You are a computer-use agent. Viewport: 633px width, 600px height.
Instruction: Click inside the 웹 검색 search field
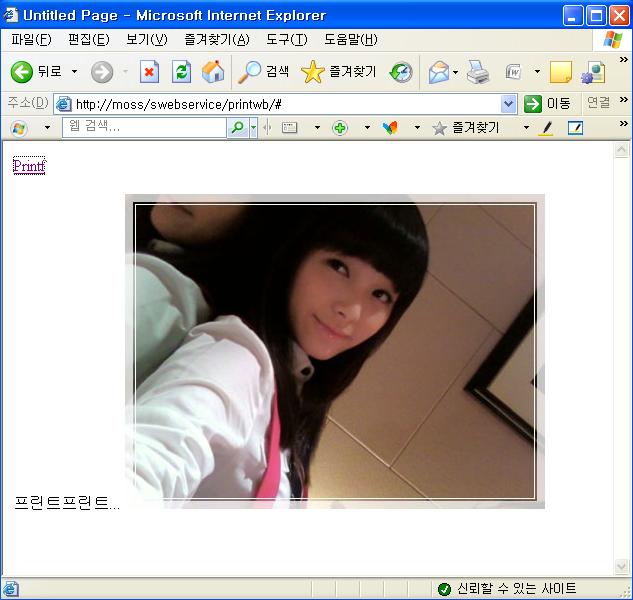144,128
